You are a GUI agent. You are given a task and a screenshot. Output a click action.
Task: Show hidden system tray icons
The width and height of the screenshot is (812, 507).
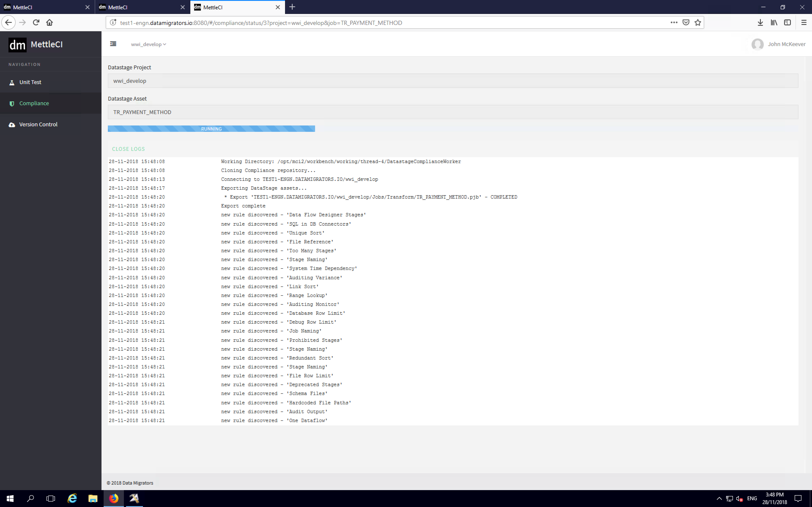click(719, 498)
